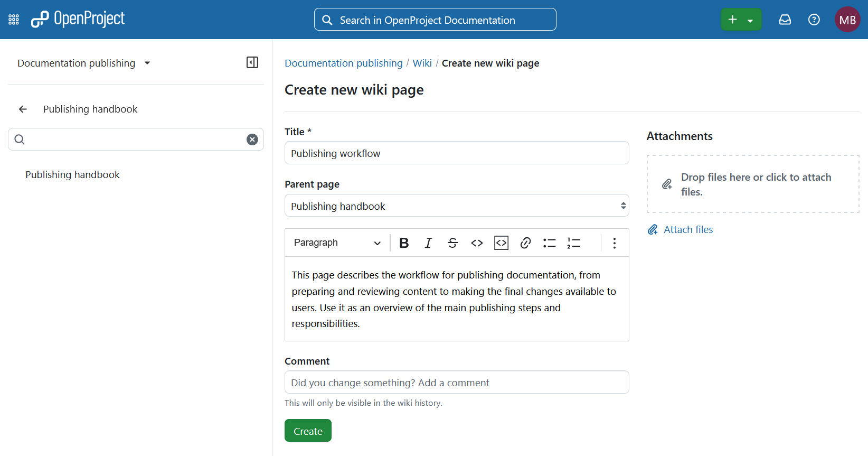The height and width of the screenshot is (456, 868).
Task: Follow Documentation publishing breadcrumb link
Action: [344, 63]
